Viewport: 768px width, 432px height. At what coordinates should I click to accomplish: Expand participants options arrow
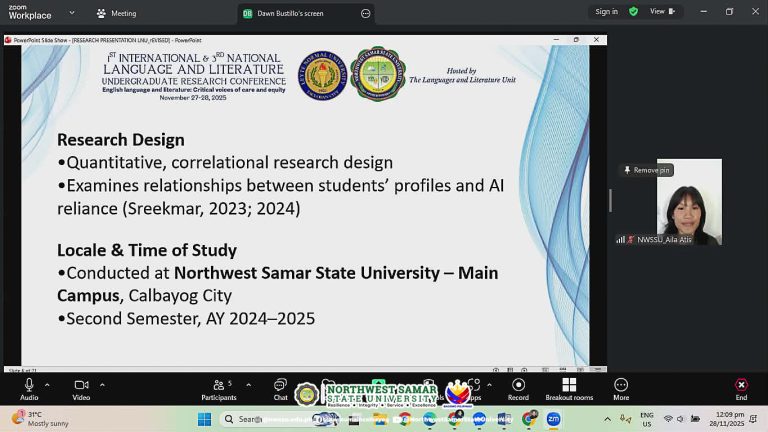(249, 385)
